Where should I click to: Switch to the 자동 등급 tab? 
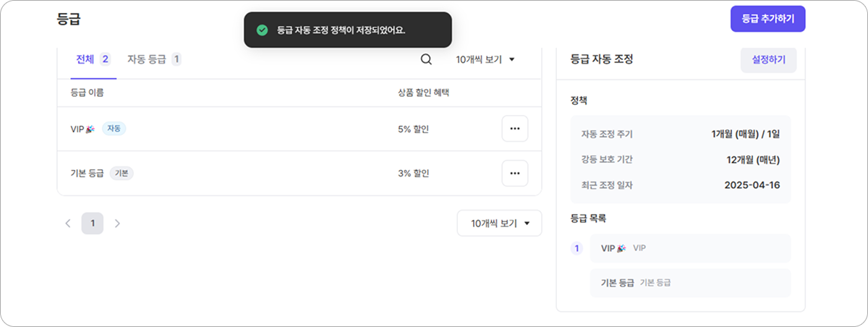point(154,59)
